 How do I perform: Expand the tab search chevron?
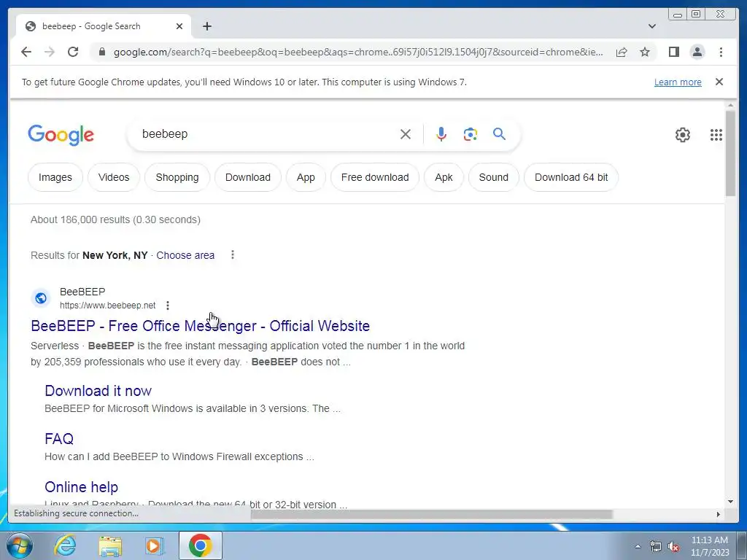652,26
